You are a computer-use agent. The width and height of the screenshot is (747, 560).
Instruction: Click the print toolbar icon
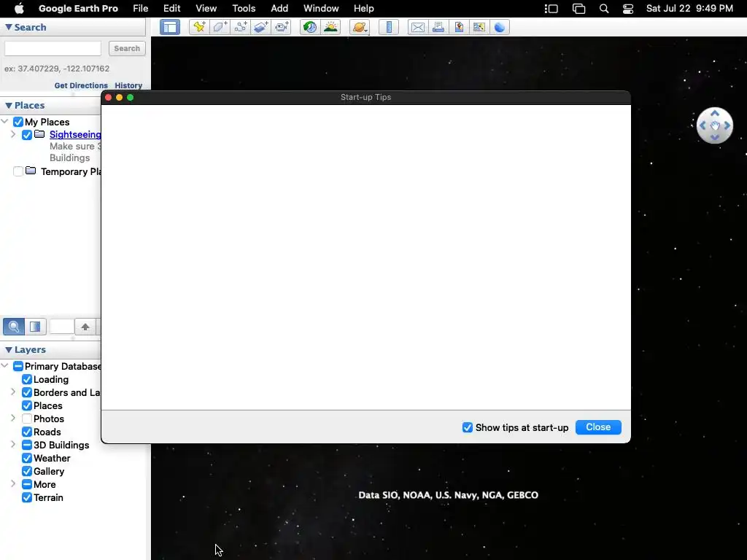pos(438,27)
